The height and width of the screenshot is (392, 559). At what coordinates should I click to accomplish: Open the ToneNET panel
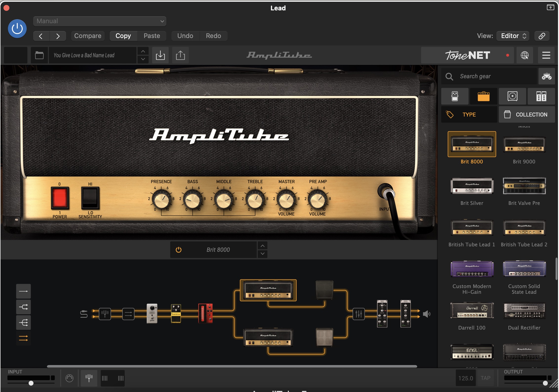[x=467, y=55]
